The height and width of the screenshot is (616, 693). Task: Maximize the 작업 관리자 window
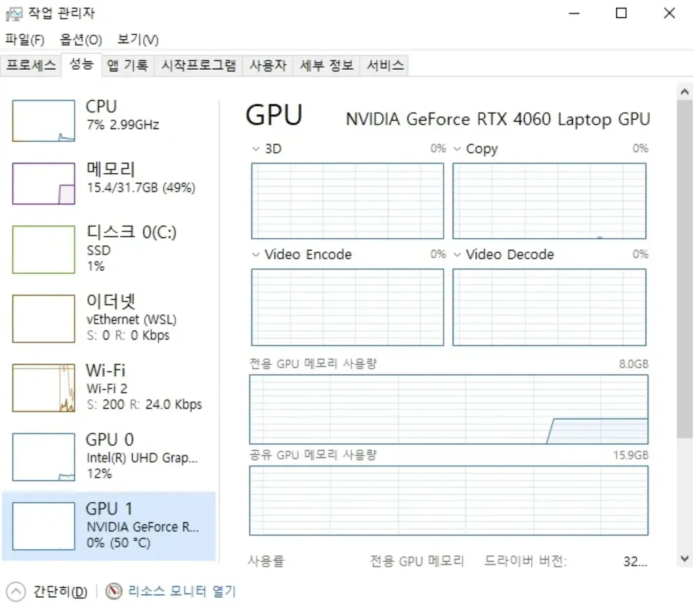click(622, 13)
